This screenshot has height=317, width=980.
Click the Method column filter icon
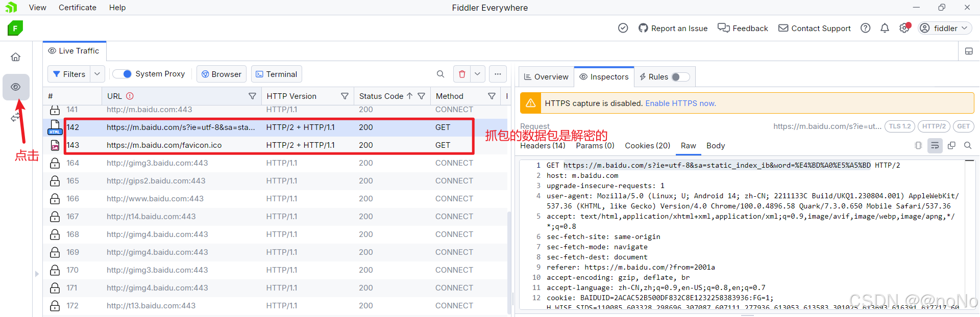492,96
